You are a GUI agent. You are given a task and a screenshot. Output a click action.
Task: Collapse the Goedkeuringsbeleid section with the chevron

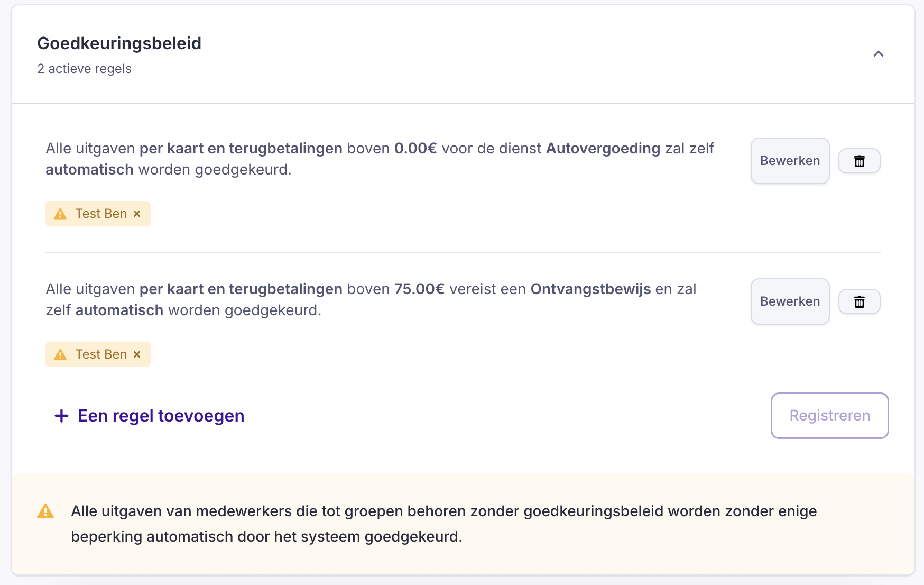(x=878, y=54)
